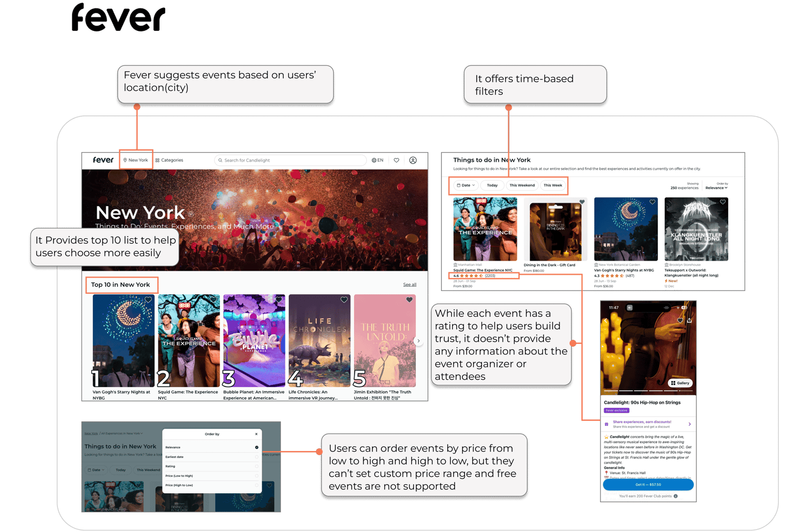Favorite the Klangkuenstler all night long card
Screen dimensions: 809x532
click(x=722, y=202)
